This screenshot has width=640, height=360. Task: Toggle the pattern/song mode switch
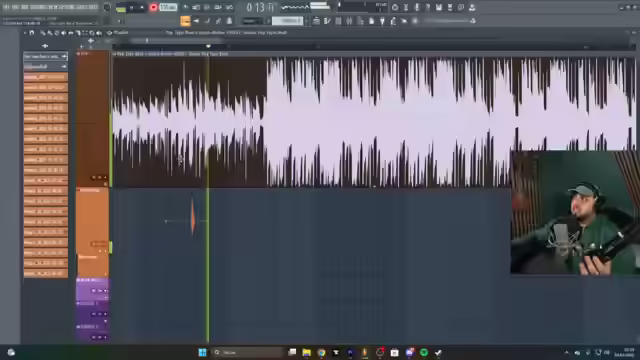pyautogui.click(x=121, y=7)
